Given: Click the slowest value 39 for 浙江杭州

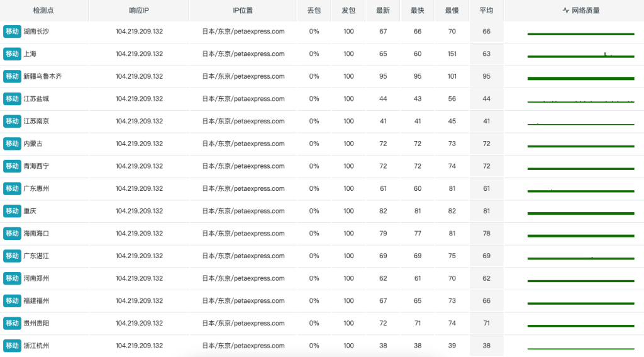Looking at the screenshot, I should (x=452, y=346).
